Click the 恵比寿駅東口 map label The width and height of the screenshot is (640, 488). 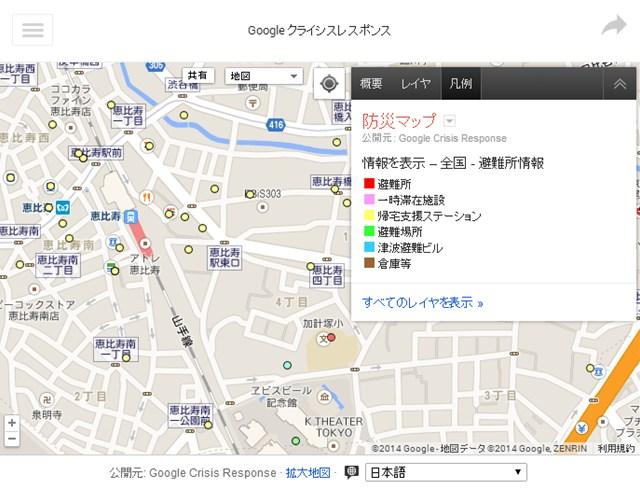[224, 258]
